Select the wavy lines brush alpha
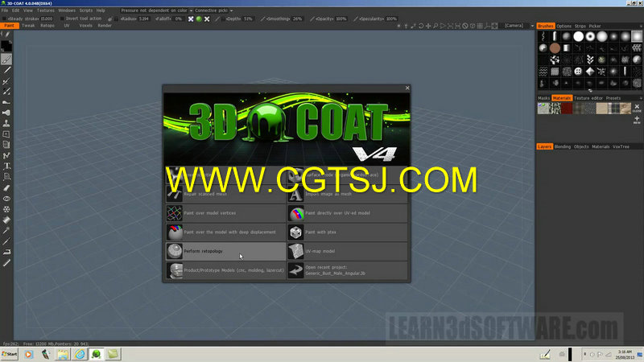Screen dimensions: 644x362 click(543, 72)
